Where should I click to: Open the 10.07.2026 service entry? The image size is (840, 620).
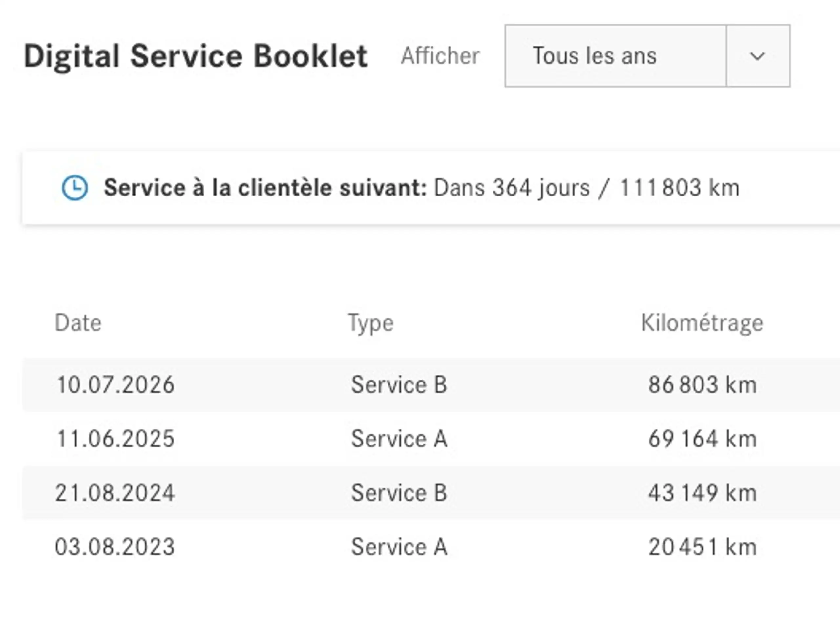431,385
